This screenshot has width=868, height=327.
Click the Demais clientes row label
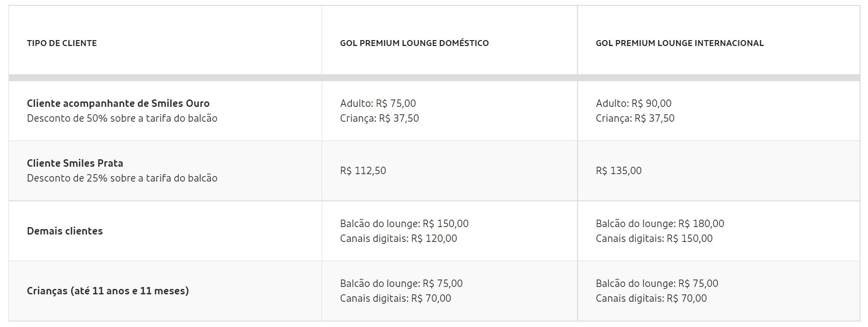coord(65,231)
